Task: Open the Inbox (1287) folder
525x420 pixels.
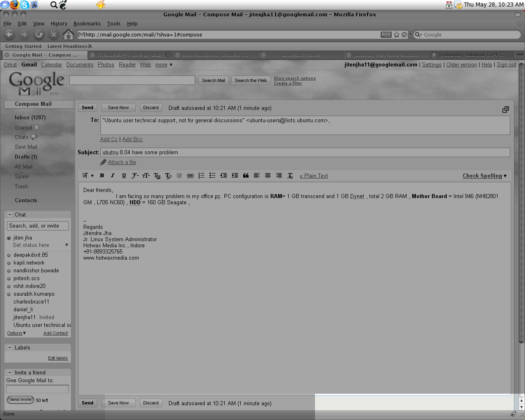Action: [x=30, y=117]
